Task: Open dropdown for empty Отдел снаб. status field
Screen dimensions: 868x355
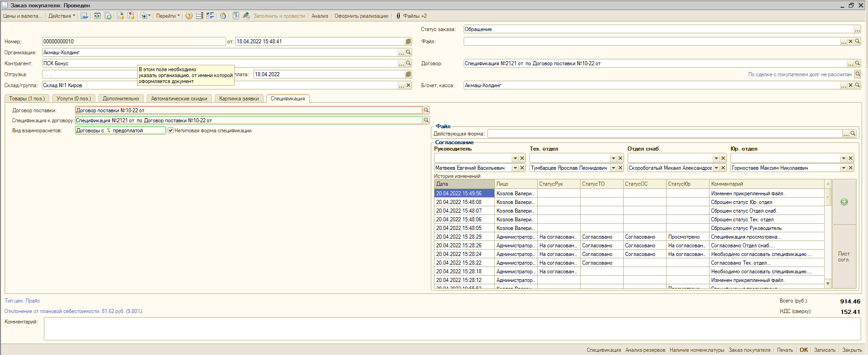Action: tap(716, 158)
